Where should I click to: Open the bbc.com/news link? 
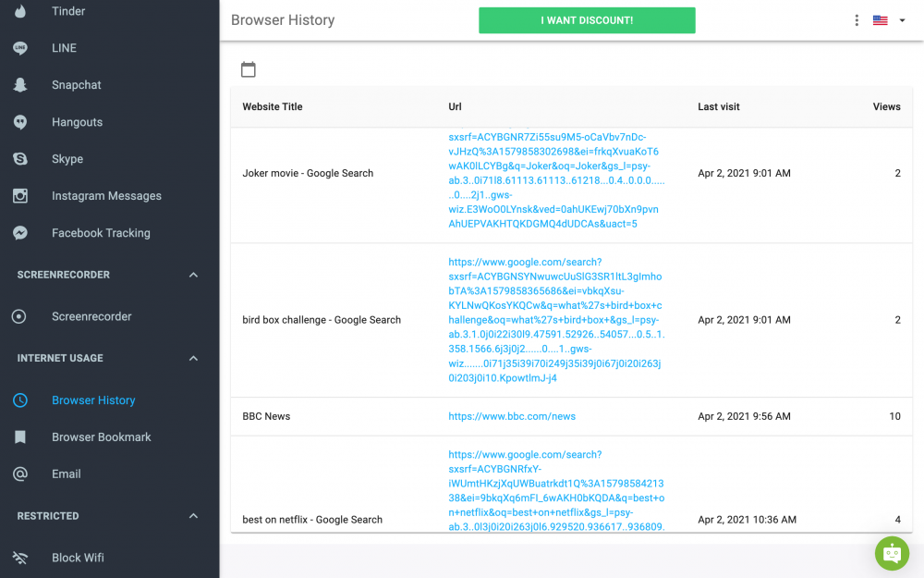click(x=512, y=416)
